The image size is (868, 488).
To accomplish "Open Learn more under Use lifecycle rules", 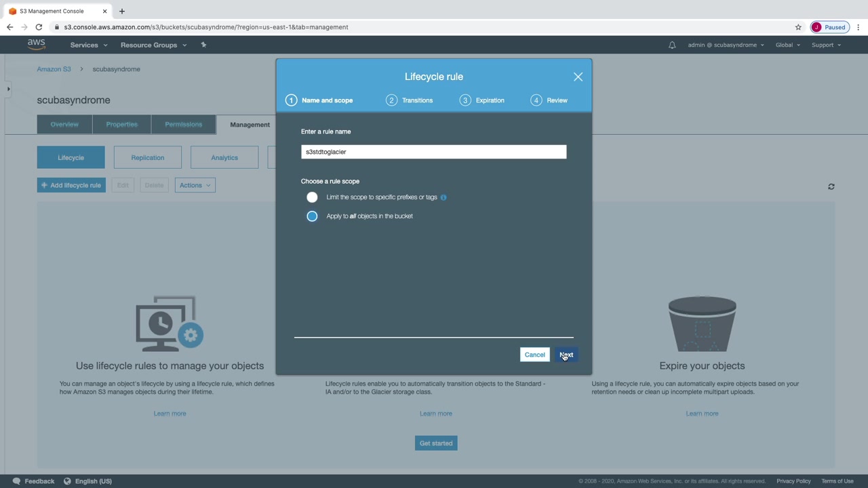I will (x=170, y=413).
